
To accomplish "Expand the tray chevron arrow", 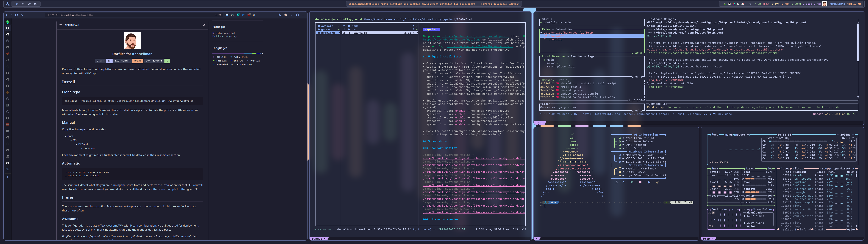I will click(750, 4).
